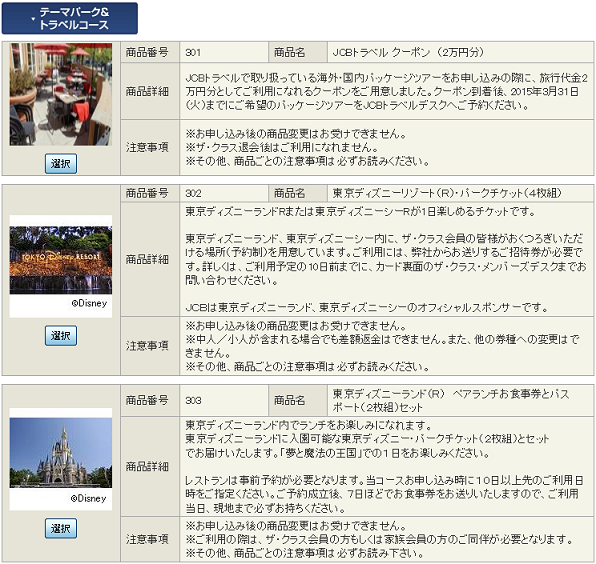Click 選択 button for product 302
The height and width of the screenshot is (564, 596).
[61, 335]
